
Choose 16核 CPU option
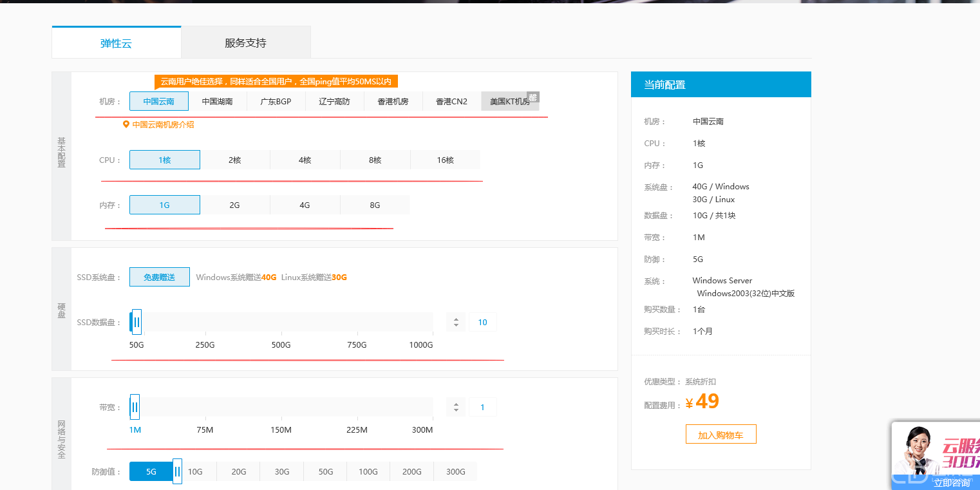(x=445, y=160)
